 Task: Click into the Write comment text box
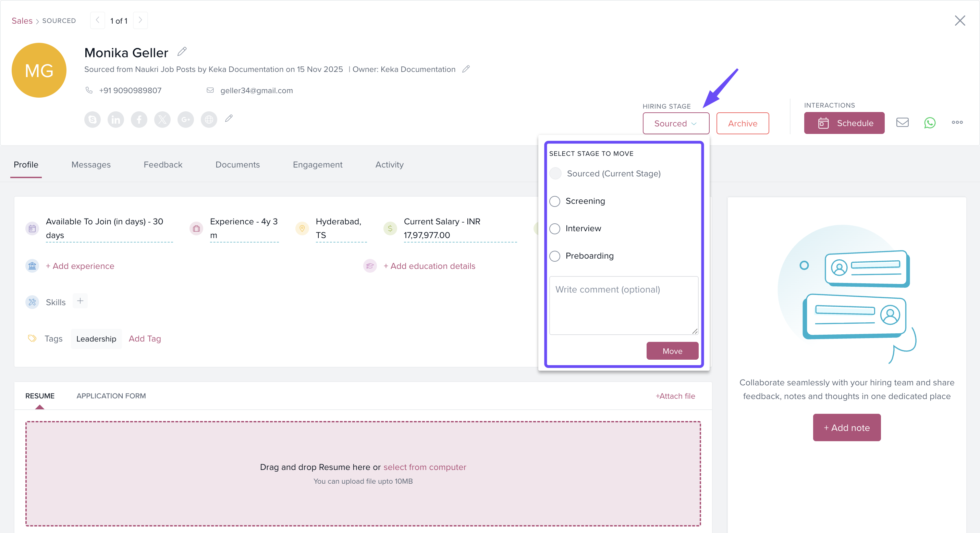click(623, 306)
